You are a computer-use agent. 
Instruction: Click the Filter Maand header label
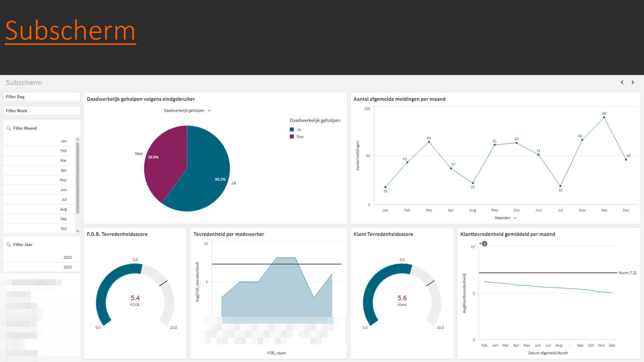point(25,128)
